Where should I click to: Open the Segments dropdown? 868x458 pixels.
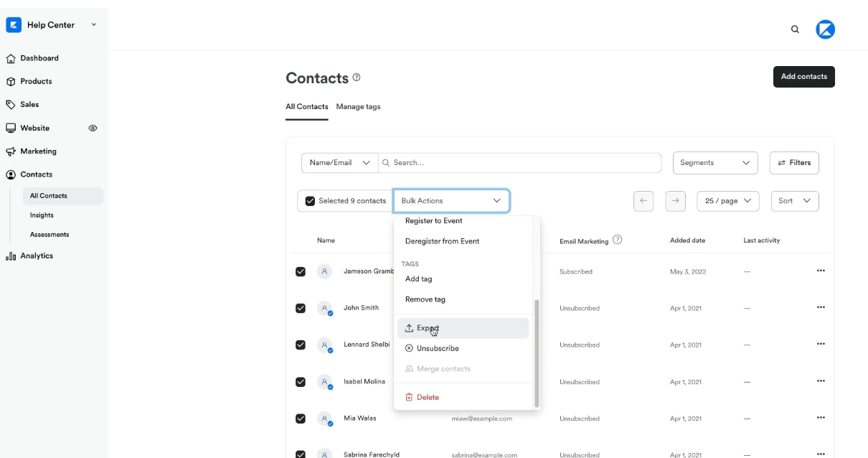click(x=714, y=163)
